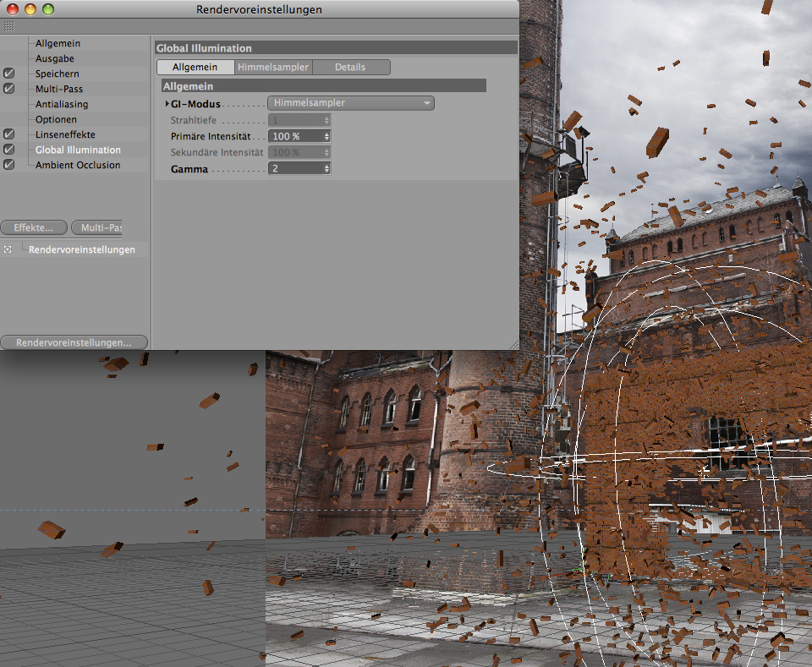Click the resize grip in dialog's bottom-right corner

513,344
